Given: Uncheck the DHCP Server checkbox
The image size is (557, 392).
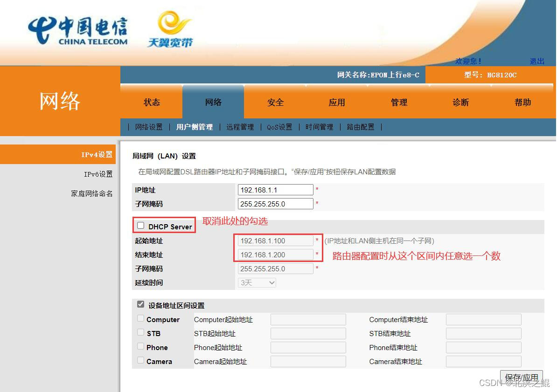Looking at the screenshot, I should [x=141, y=226].
